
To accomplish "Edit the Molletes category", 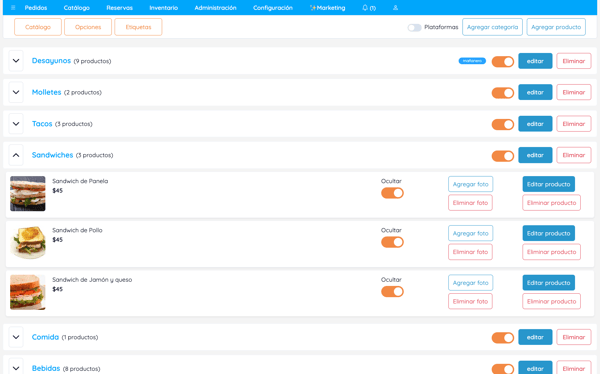I will pos(535,92).
